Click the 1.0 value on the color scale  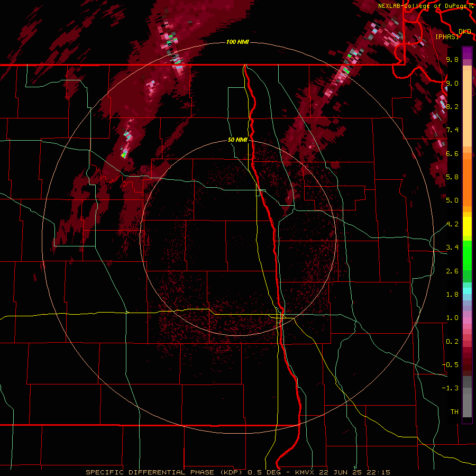click(x=452, y=318)
